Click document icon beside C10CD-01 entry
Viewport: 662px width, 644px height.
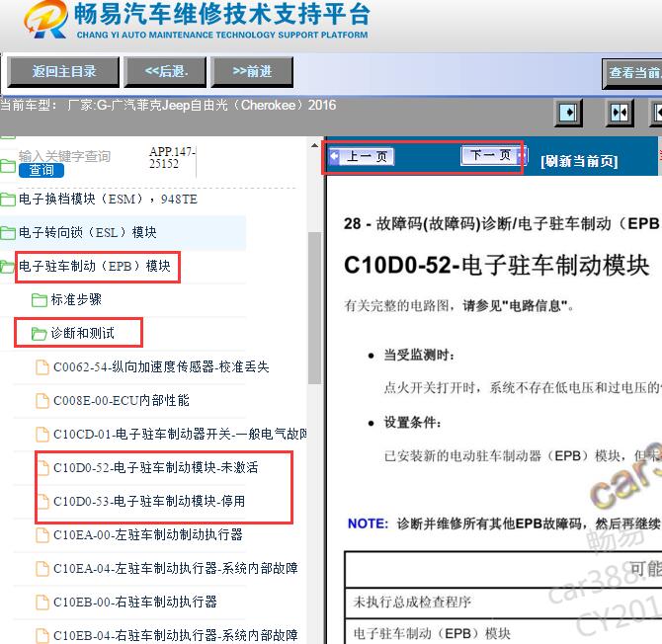pos(42,434)
